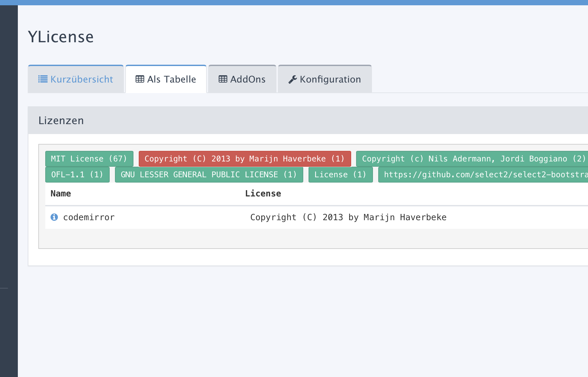
Task: Click the codemirror row's license text
Action: pos(348,217)
